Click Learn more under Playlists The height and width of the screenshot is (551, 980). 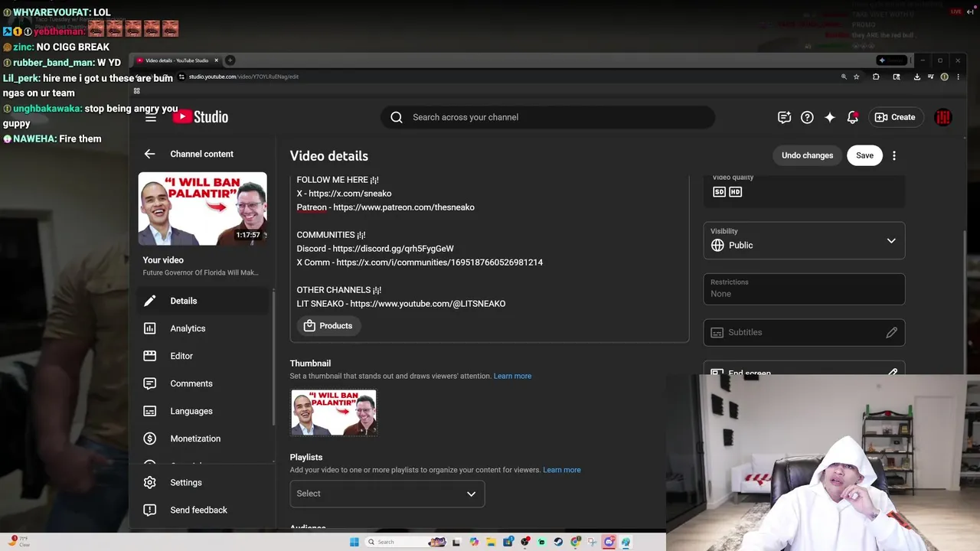[562, 470]
